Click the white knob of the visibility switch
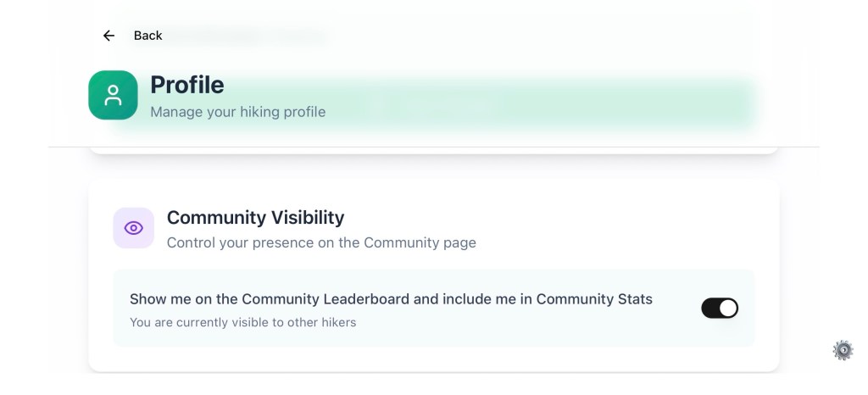Viewport: 868px width, 395px height. [x=728, y=308]
